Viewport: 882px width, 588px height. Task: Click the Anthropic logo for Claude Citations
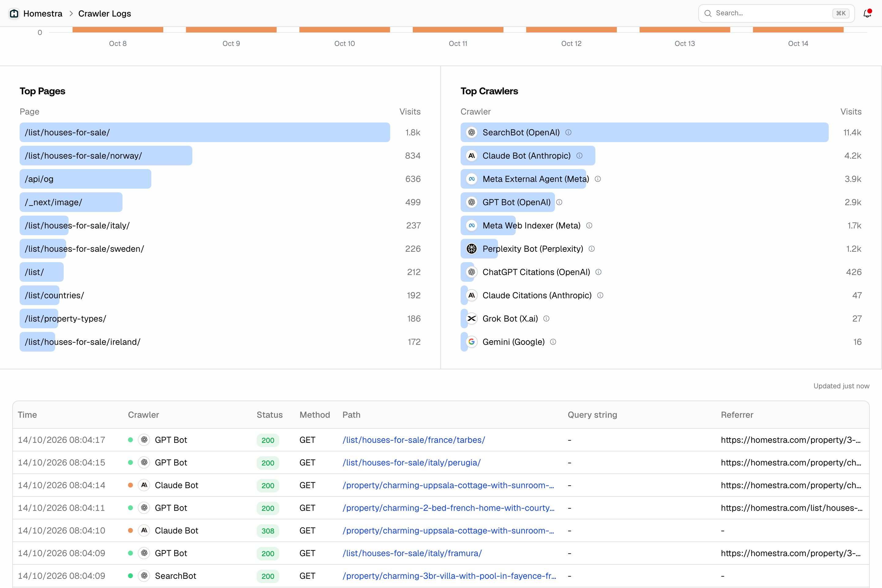point(471,295)
